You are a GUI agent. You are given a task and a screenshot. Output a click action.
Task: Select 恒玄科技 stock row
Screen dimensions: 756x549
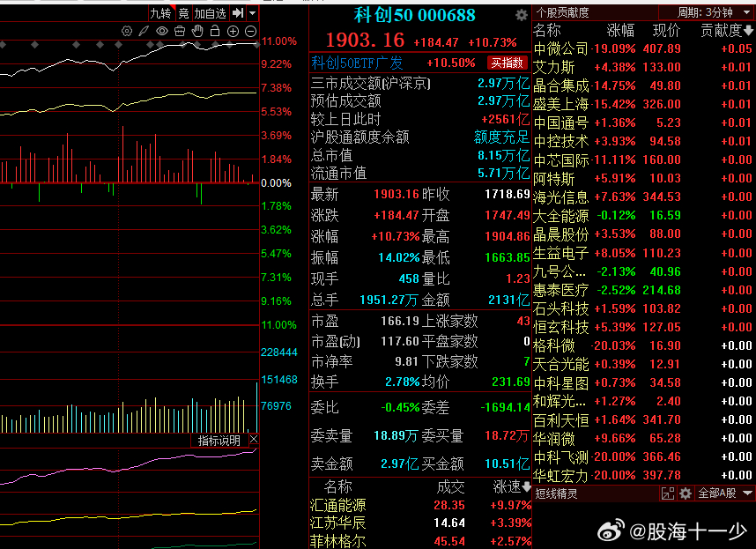point(643,327)
